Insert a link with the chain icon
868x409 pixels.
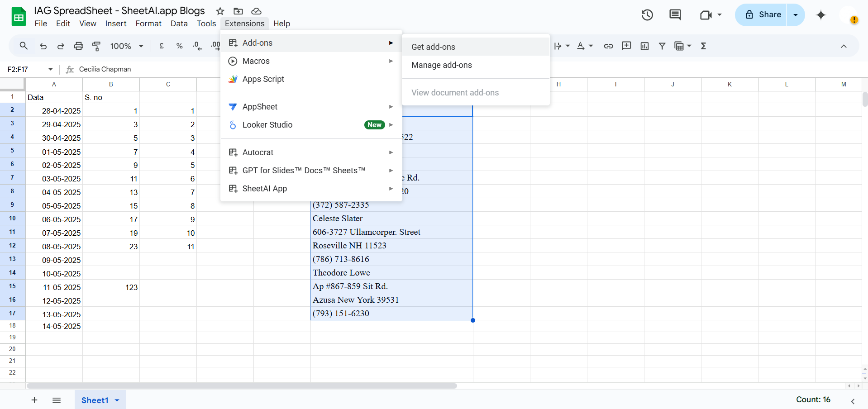point(609,46)
